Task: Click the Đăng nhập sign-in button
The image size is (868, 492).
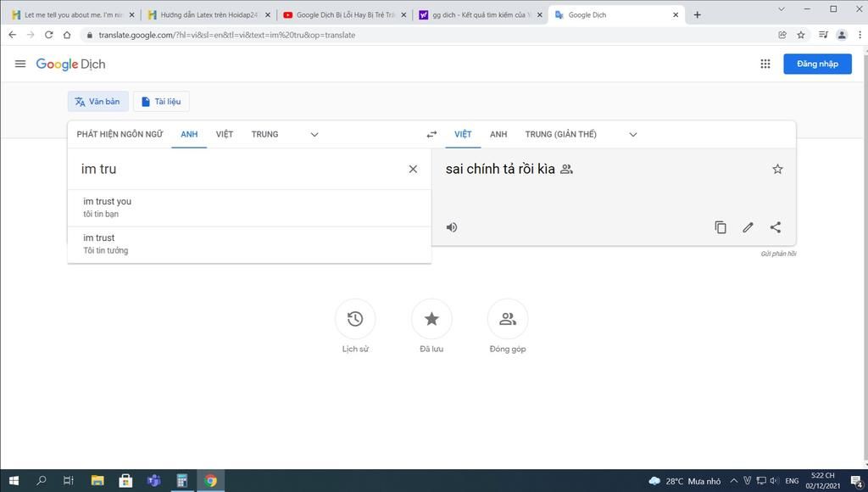Action: coord(817,64)
